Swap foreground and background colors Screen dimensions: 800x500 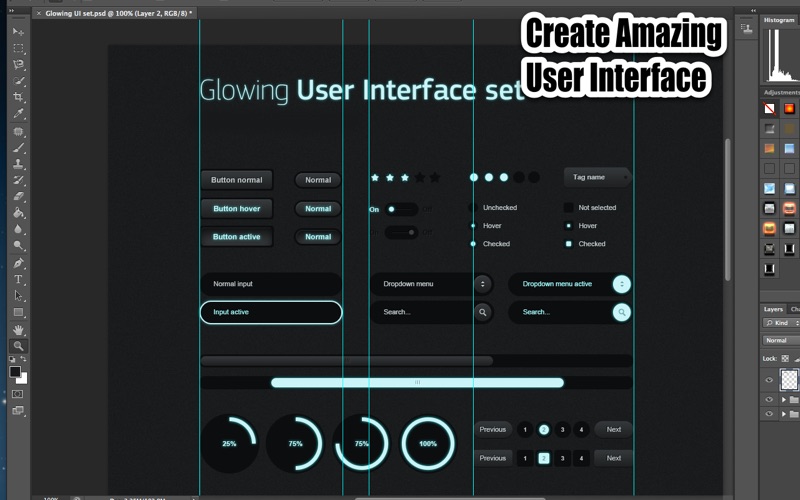point(23,359)
